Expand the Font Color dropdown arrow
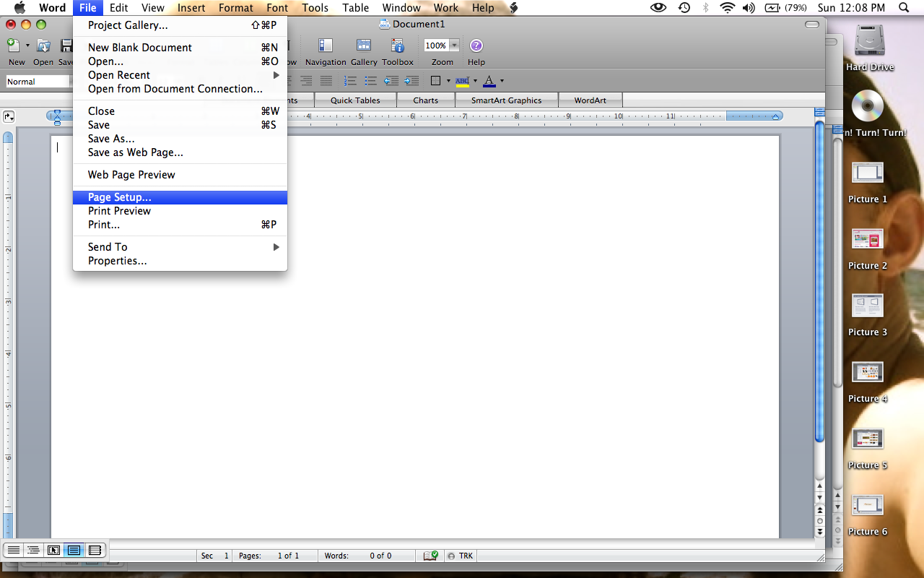This screenshot has width=924, height=578. tap(502, 81)
